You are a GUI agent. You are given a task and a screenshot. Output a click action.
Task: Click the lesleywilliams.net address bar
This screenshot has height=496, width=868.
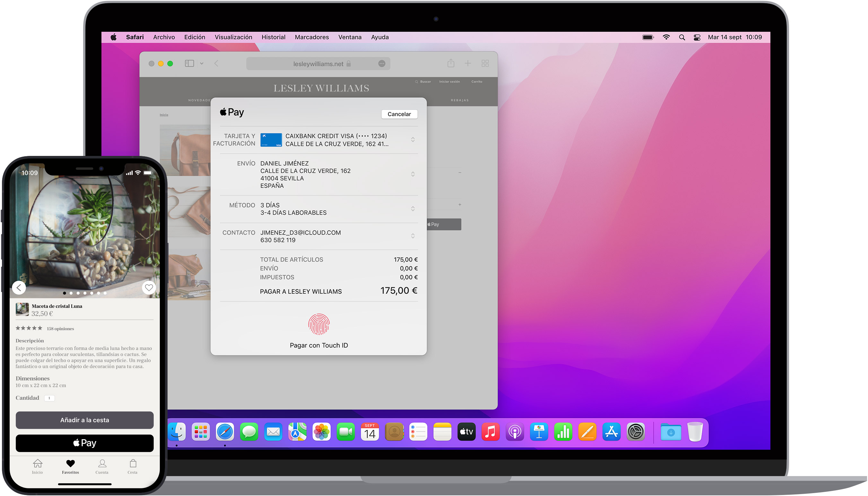[x=318, y=64]
